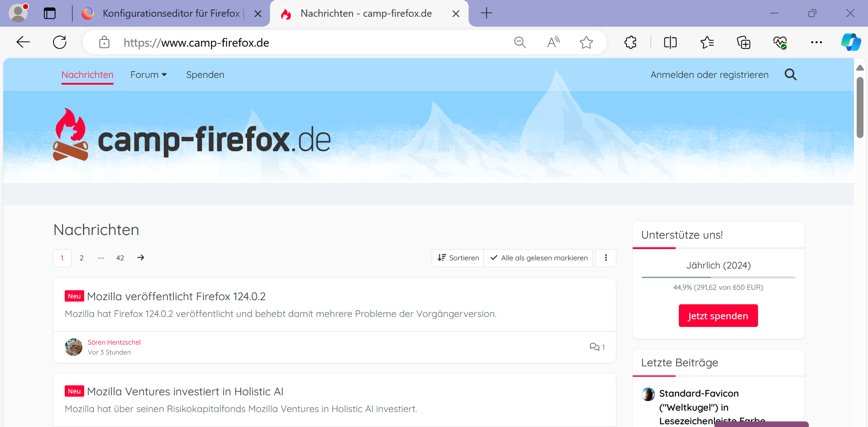This screenshot has height=427, width=868.
Task: Click the scrollbar up arrow
Action: click(x=860, y=67)
